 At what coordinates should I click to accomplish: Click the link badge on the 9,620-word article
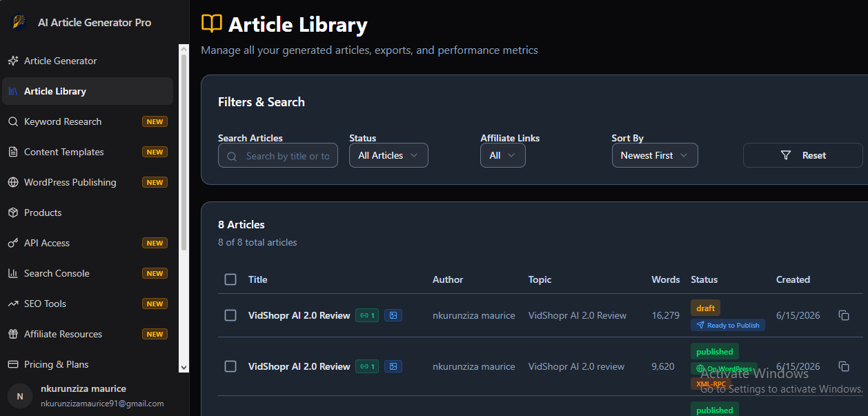pos(367,366)
